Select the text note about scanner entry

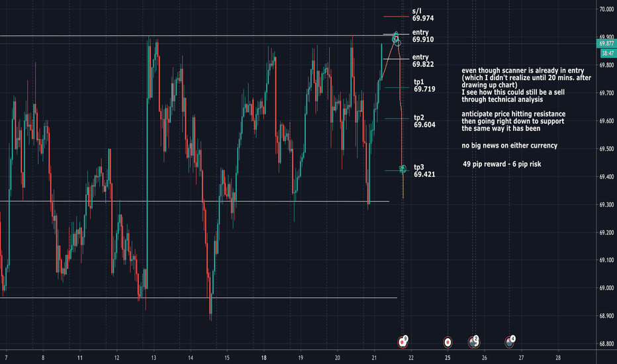click(528, 85)
